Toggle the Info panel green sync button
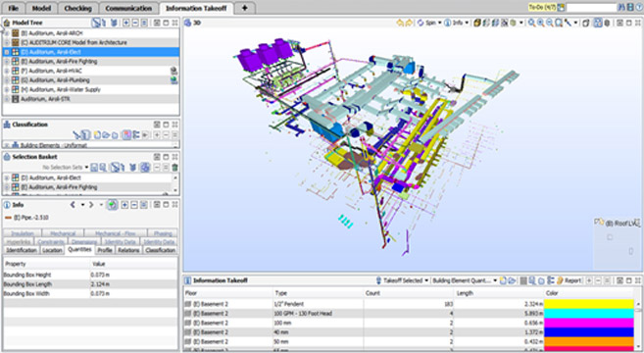 click(x=112, y=205)
